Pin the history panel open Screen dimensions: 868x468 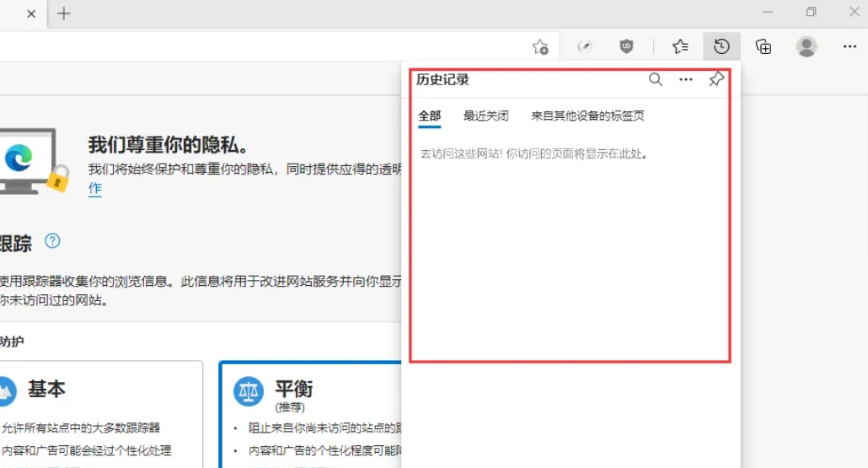tap(716, 79)
